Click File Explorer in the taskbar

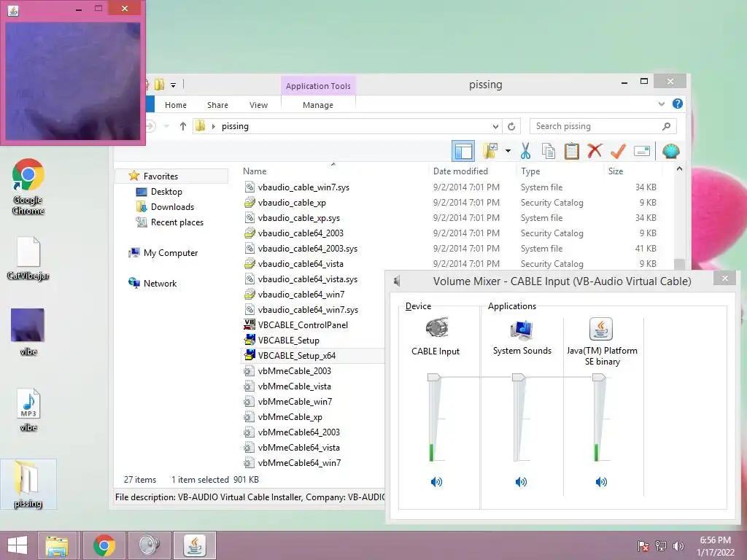(57, 545)
